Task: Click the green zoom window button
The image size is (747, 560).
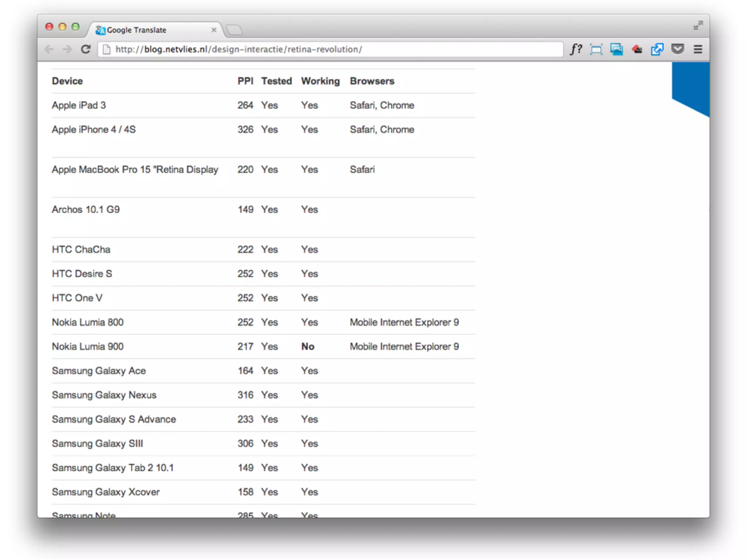Action: click(76, 27)
